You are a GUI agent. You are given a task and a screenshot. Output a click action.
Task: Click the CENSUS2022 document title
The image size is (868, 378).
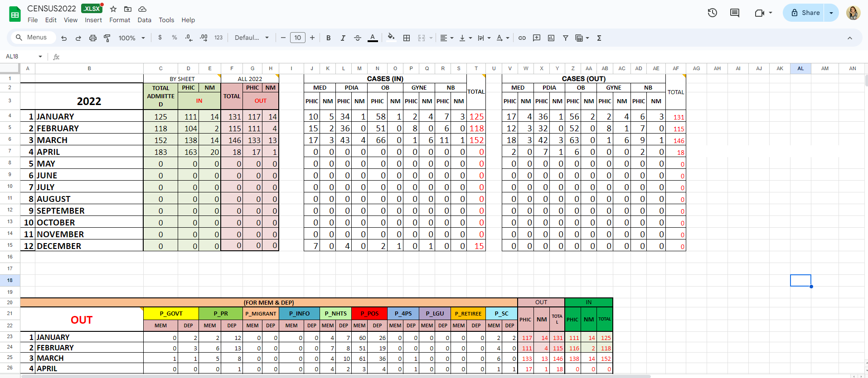pyautogui.click(x=52, y=9)
